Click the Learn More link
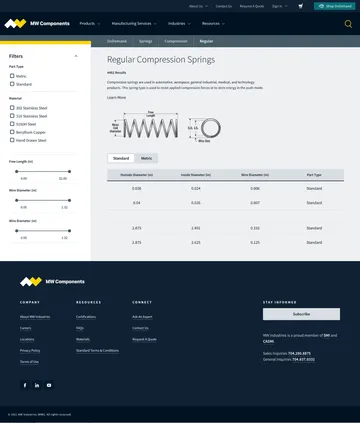 (116, 97)
